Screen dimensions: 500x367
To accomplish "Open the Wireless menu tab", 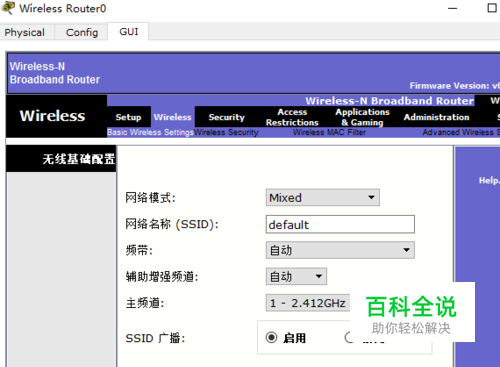I will (172, 117).
